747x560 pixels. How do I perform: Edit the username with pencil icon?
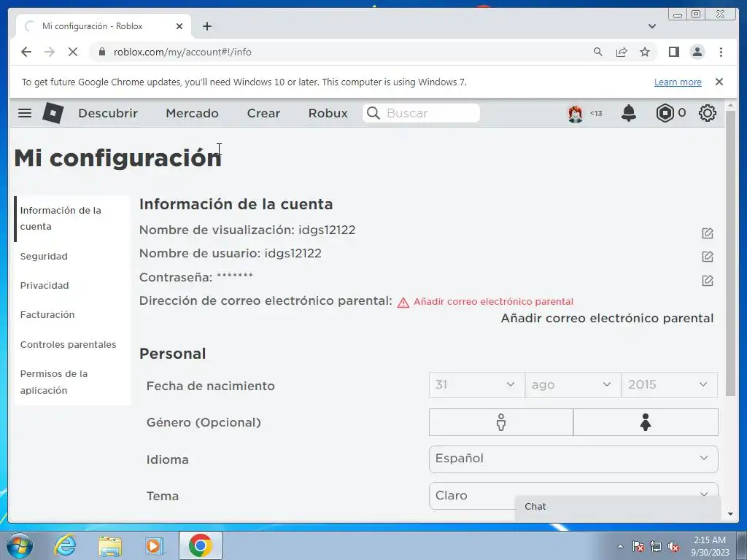point(708,257)
